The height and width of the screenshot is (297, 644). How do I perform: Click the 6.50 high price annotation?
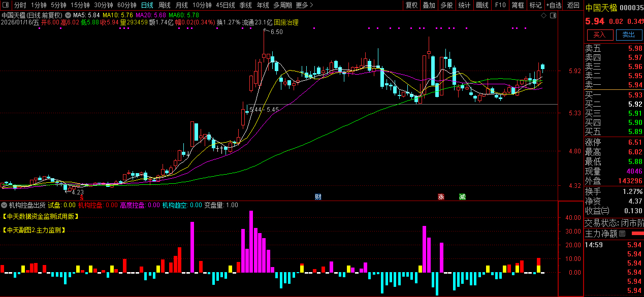click(x=276, y=32)
